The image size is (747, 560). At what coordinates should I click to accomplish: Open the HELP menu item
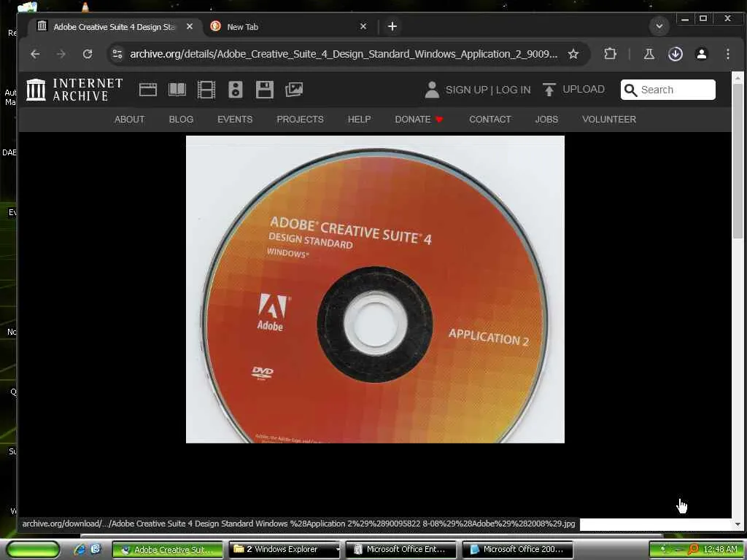(359, 120)
